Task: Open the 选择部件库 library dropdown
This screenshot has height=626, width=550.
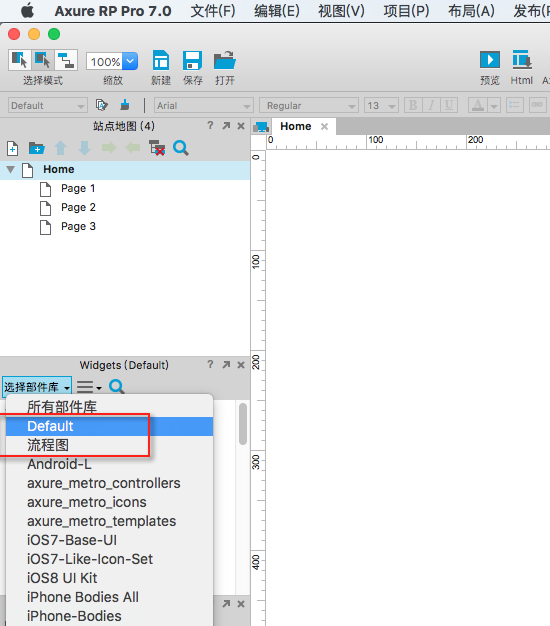Action: coord(37,387)
